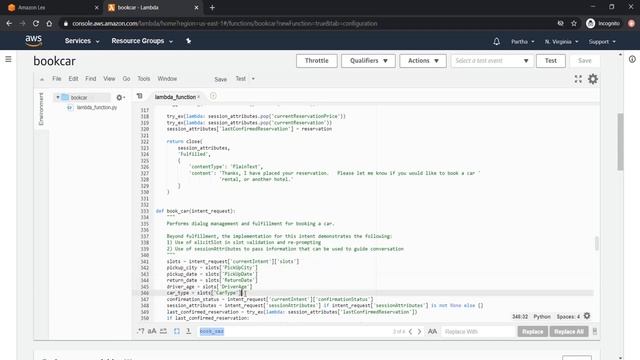Open the editor Window menu
The image size is (640, 360).
(167, 78)
